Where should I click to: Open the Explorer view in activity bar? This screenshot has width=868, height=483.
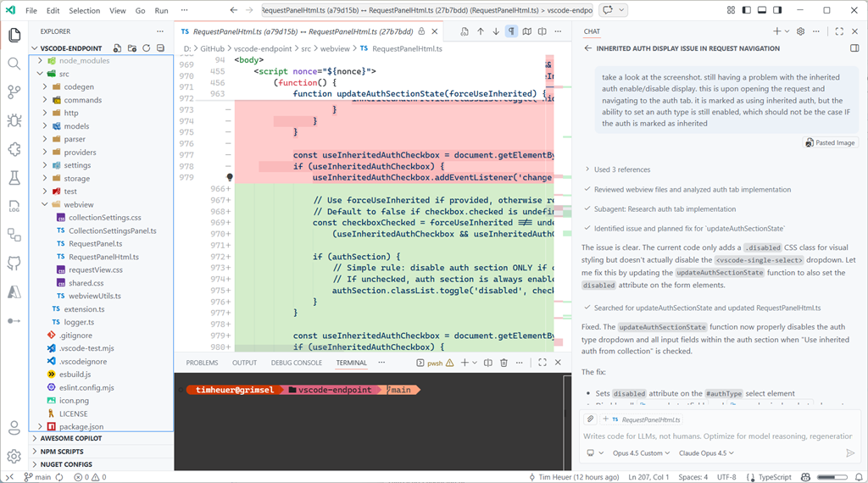point(14,35)
